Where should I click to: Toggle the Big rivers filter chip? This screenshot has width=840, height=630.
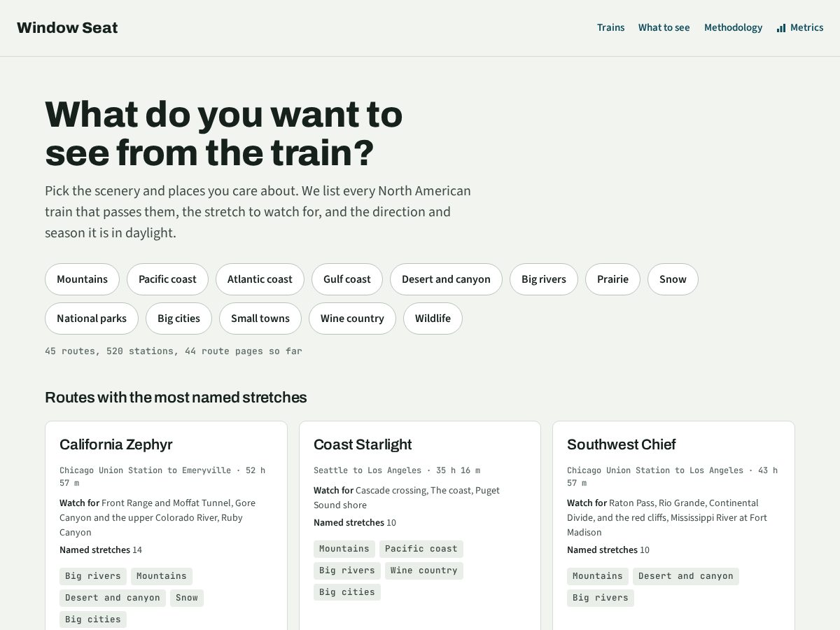544,279
